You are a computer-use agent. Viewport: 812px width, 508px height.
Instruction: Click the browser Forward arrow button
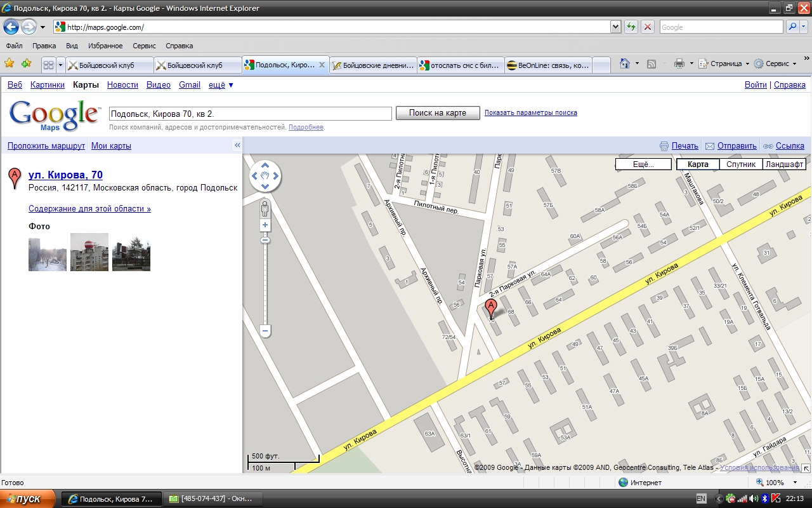click(29, 27)
